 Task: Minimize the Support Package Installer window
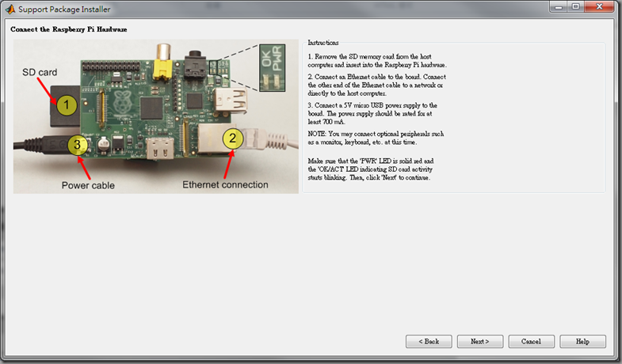coord(559,6)
